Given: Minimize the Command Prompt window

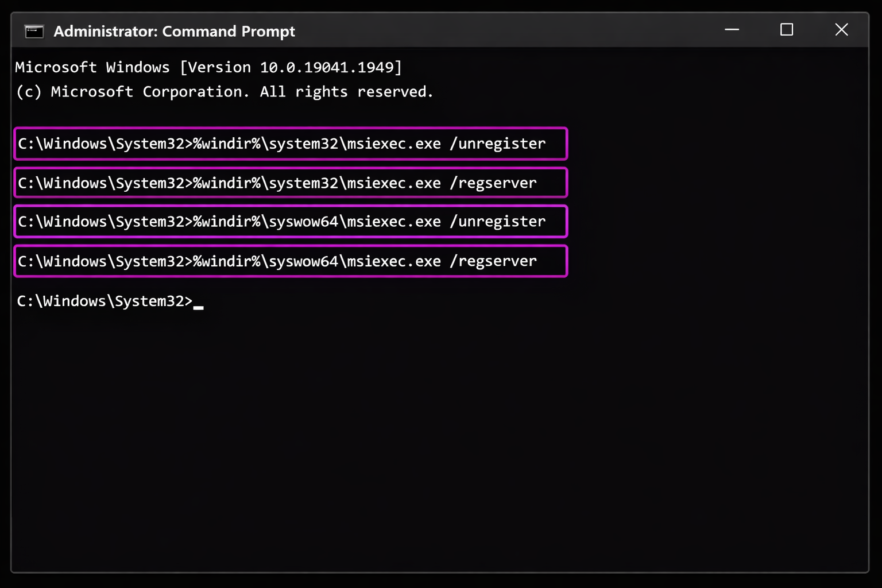Looking at the screenshot, I should [x=732, y=29].
